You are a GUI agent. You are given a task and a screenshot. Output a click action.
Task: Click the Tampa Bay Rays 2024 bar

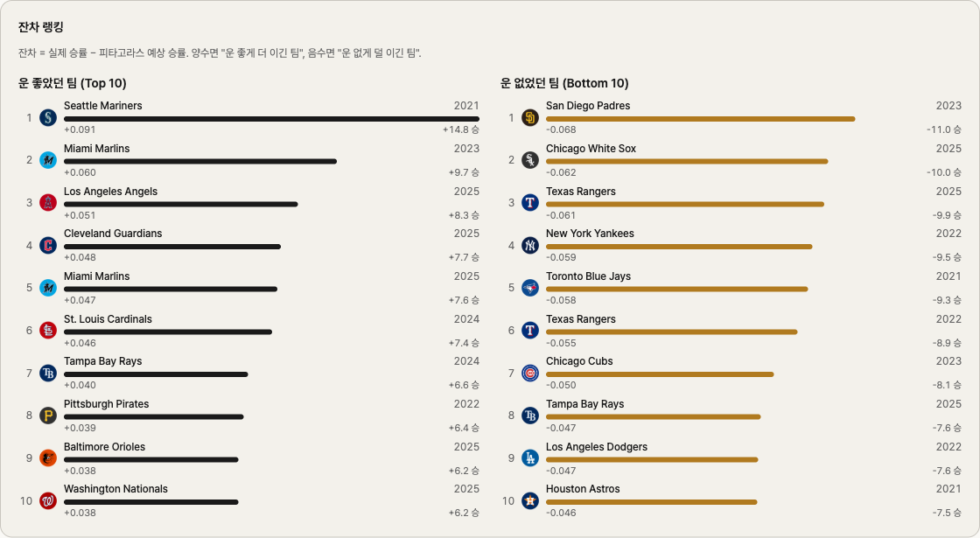(156, 374)
